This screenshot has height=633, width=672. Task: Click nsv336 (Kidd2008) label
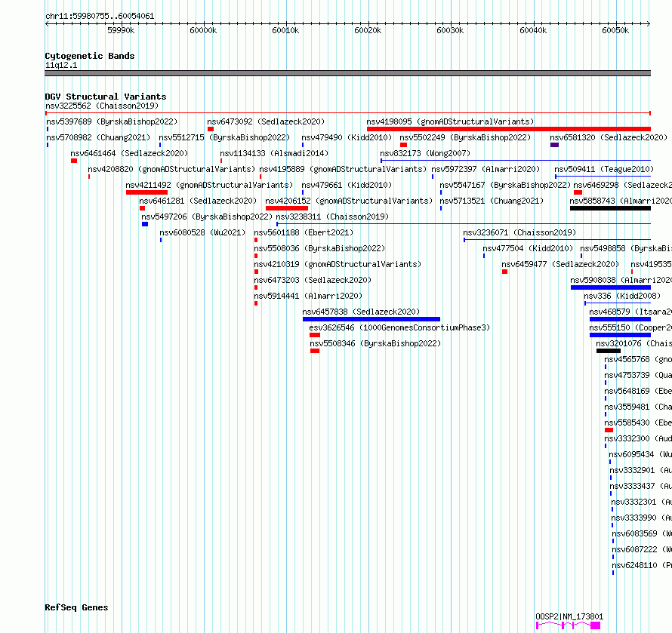point(622,296)
